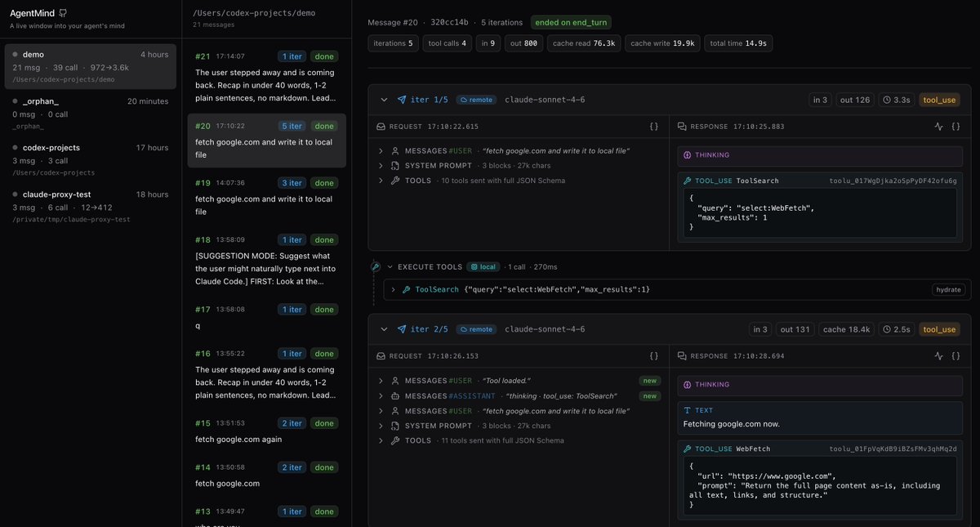Open message #17 with text q
Viewport: 980px width, 527px height.
tap(267, 317)
